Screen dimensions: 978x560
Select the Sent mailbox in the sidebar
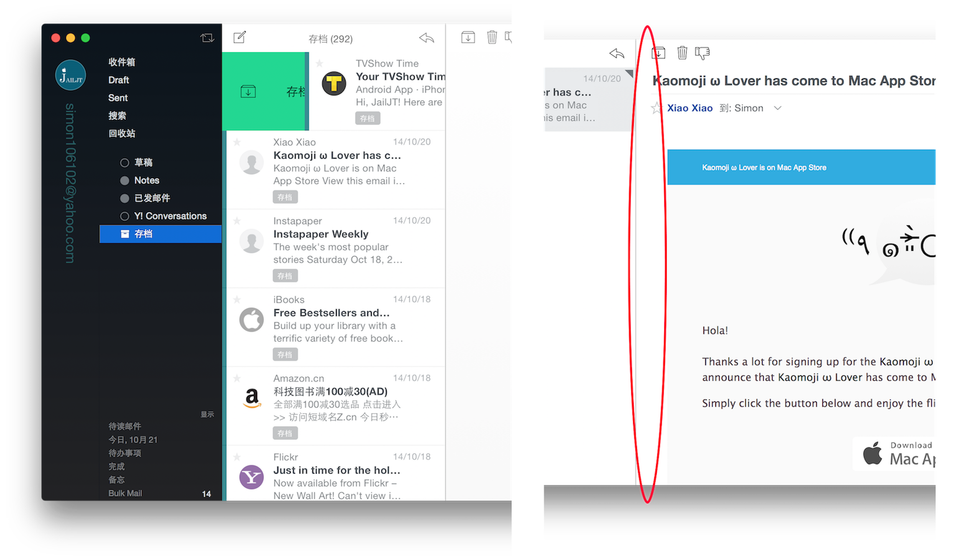coord(118,98)
